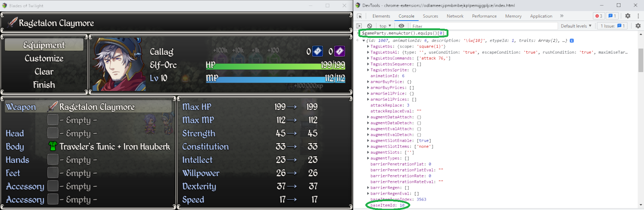
Task: Click the purple diamond icon beside Callag
Action: click(x=339, y=51)
